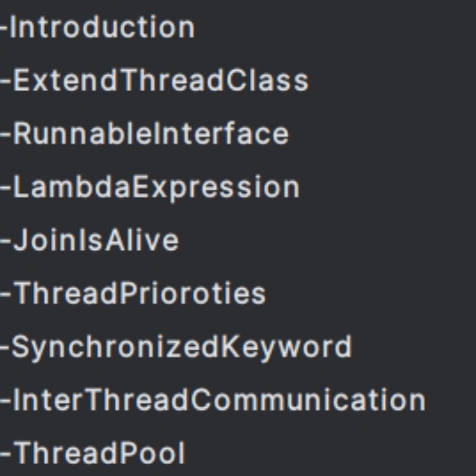
Task: Click the dash before Introduction
Action: 4,29
